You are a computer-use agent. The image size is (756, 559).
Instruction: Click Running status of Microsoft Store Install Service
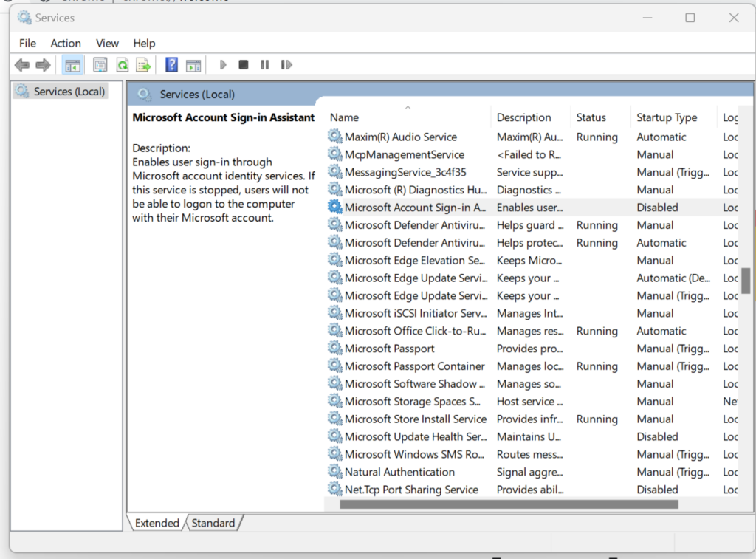[x=597, y=419]
